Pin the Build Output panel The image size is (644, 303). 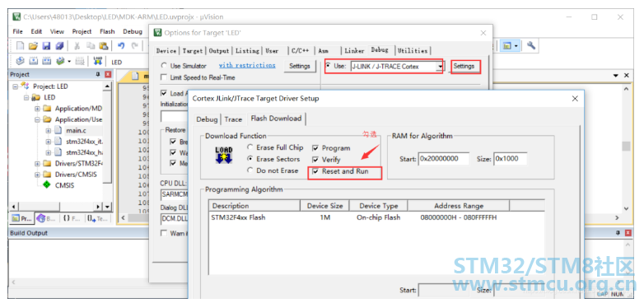coord(618,233)
